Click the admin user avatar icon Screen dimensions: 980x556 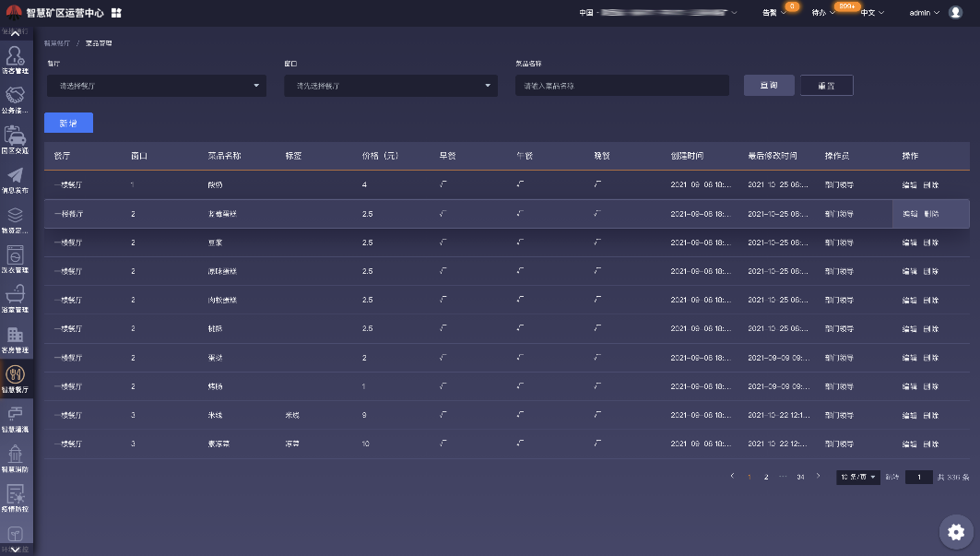955,13
